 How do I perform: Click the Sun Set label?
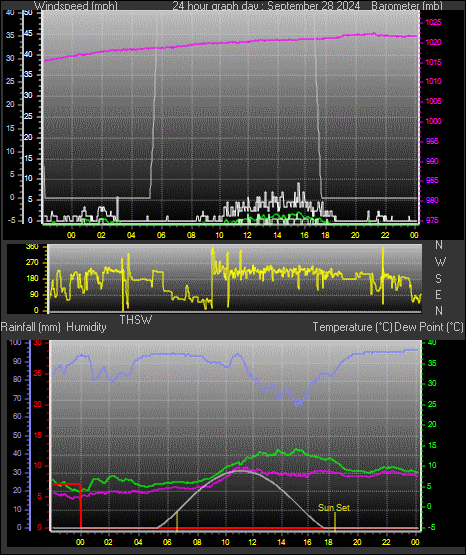point(334,508)
